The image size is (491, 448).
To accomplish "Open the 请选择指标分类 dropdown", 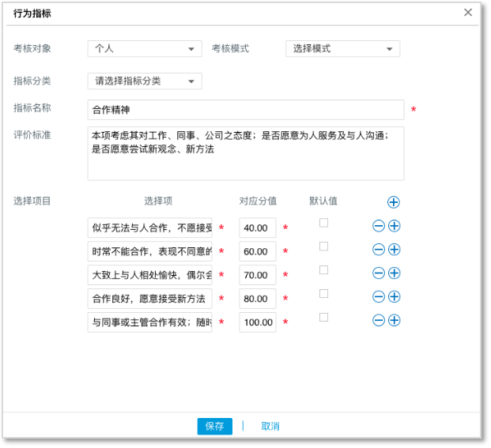I will [x=144, y=81].
